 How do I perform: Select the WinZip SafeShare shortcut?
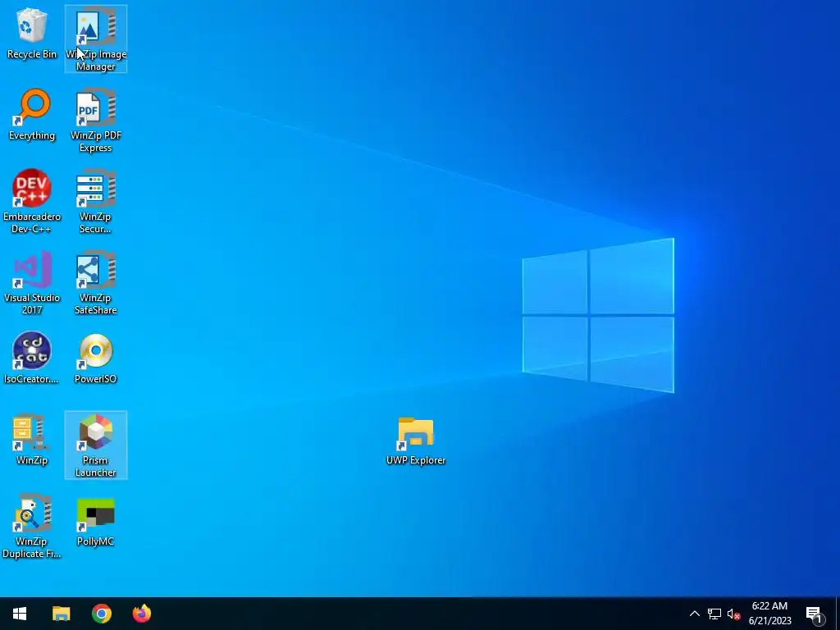click(x=96, y=282)
